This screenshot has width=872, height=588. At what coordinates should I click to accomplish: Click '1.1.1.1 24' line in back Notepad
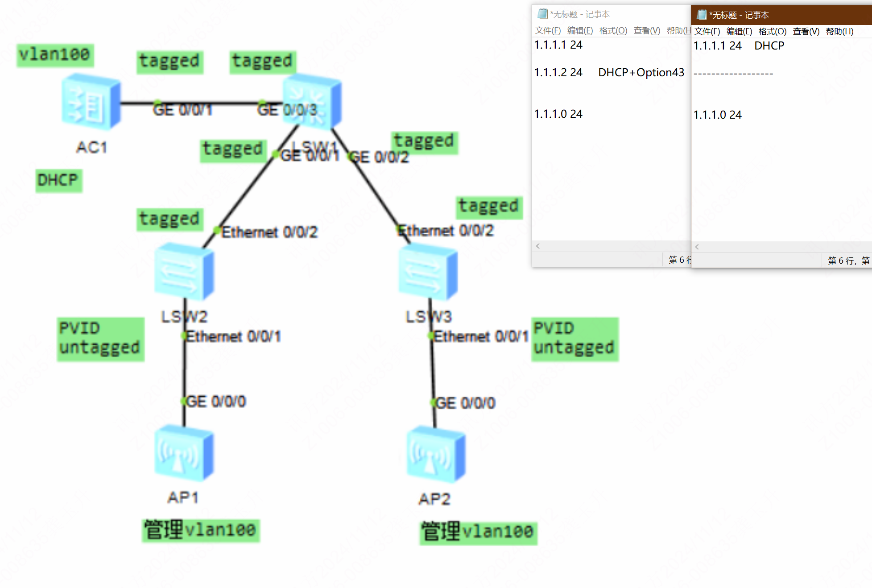point(558,45)
